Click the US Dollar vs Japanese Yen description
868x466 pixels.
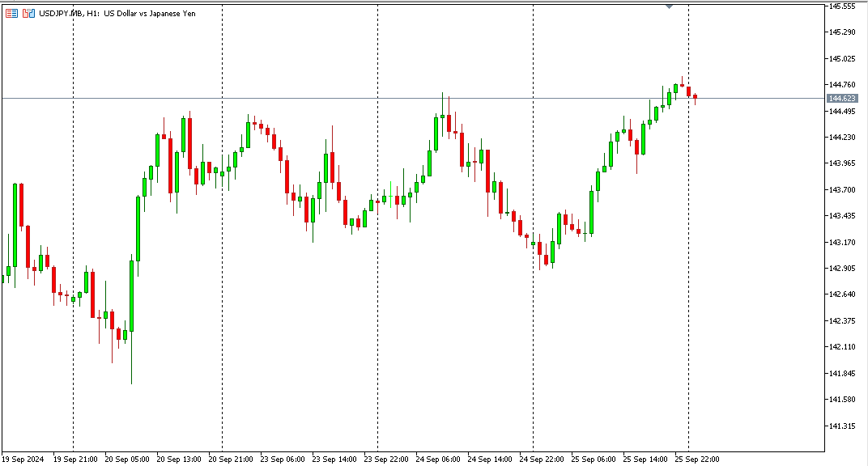[x=150, y=13]
